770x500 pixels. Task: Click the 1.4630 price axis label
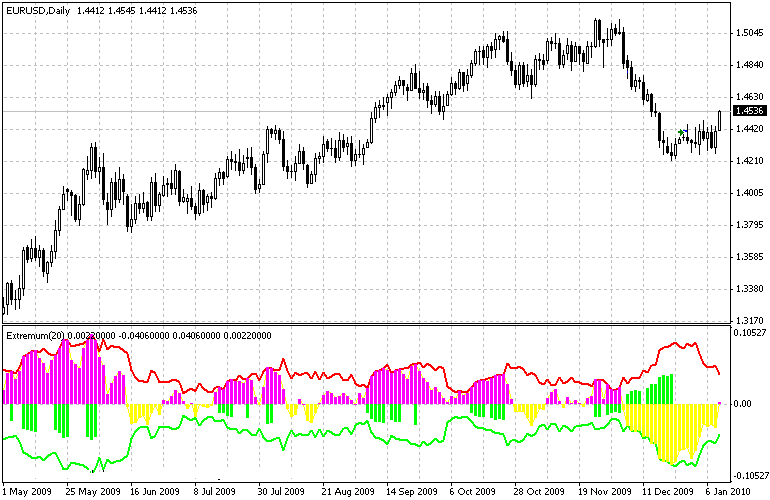pyautogui.click(x=749, y=97)
